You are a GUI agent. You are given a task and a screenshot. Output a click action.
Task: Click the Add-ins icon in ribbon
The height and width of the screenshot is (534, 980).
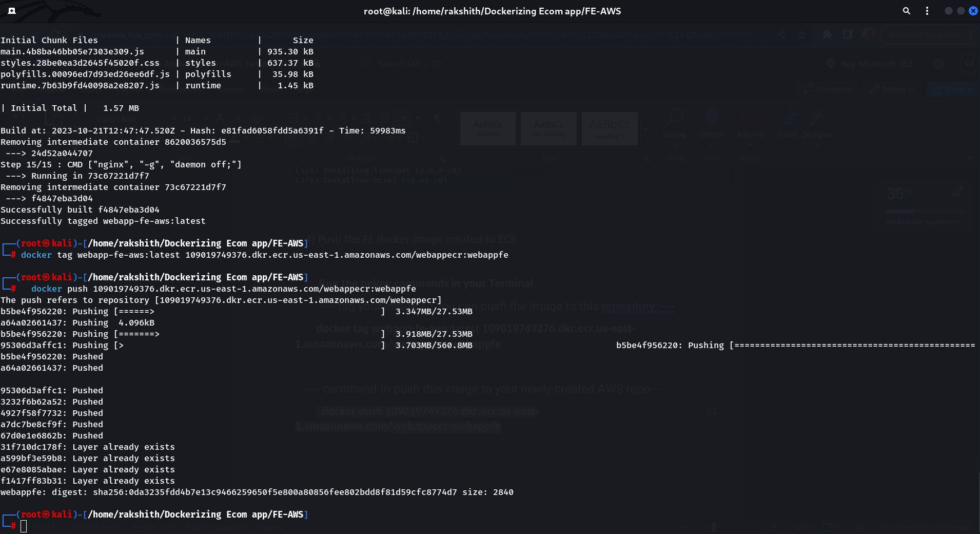click(x=749, y=118)
